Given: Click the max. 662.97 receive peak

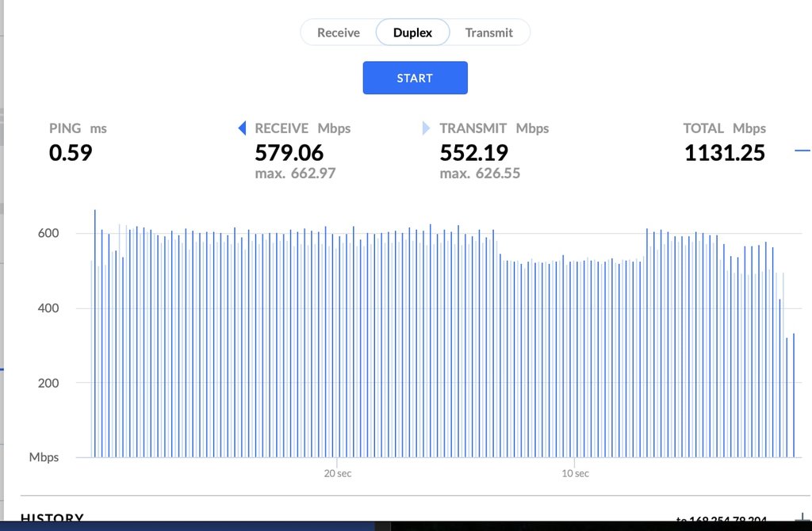Looking at the screenshot, I should [x=295, y=173].
